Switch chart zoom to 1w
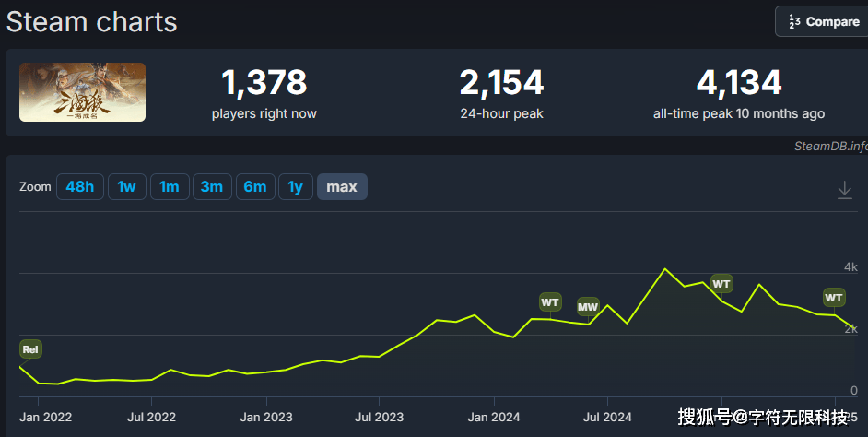 click(x=126, y=187)
